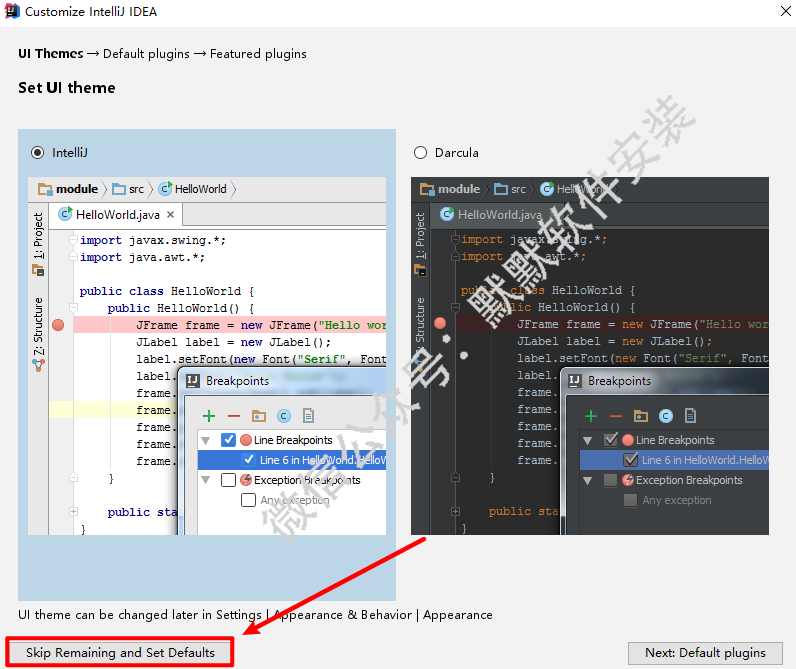Click src folder icon in light preview
Image resolution: width=796 pixels, height=669 pixels.
[119, 189]
